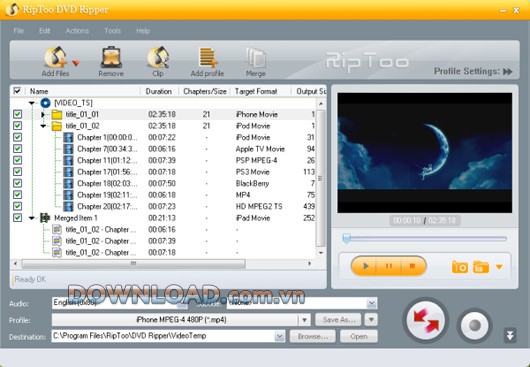Click the Browse button
Viewport: 530px width, 367px height.
313,337
